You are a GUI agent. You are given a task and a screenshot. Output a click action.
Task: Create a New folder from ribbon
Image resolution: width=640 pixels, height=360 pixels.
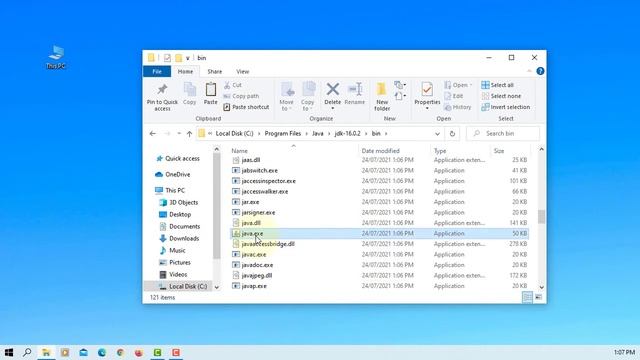click(x=382, y=97)
